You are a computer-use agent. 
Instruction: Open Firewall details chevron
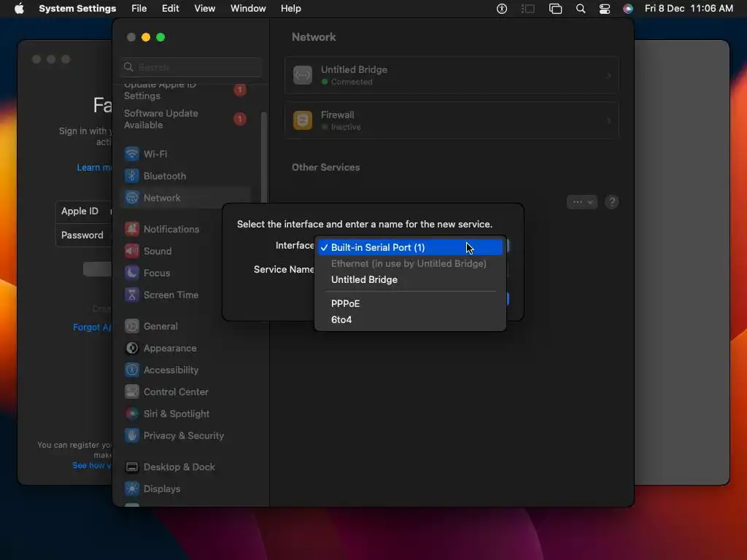point(609,121)
